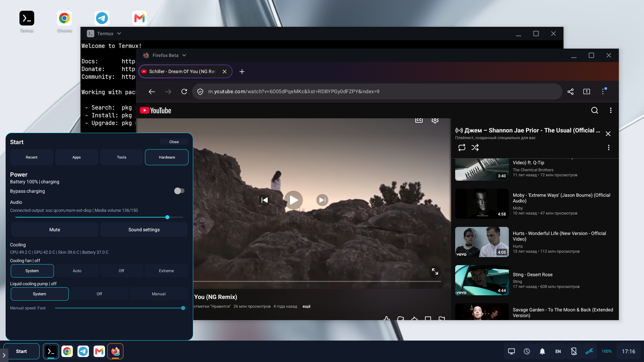Play Sting Desert Rose from playlist
This screenshot has height=362, width=644.
coord(535,280)
